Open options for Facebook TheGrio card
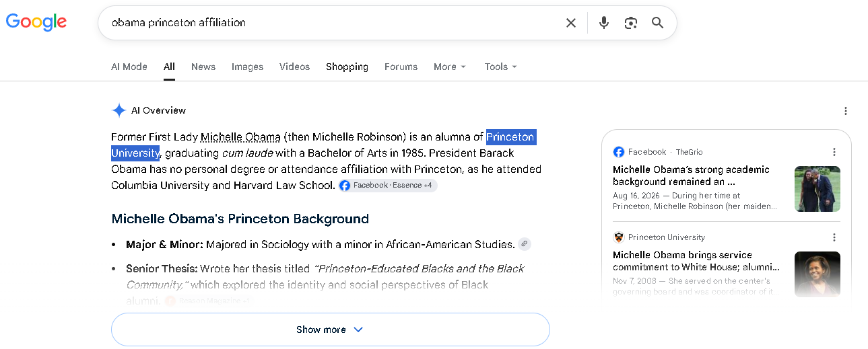Viewport: 868px width, 349px height. point(834,152)
